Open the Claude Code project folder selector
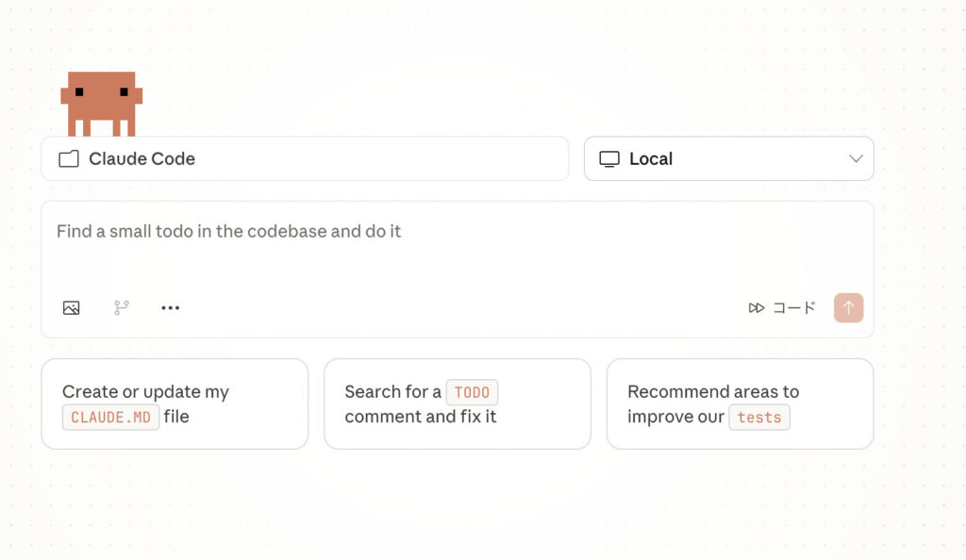 point(304,158)
